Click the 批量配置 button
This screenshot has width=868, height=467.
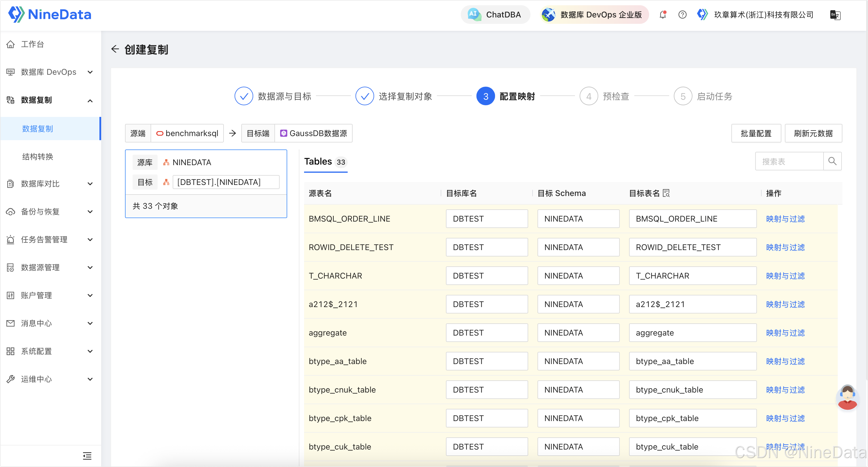coord(756,133)
